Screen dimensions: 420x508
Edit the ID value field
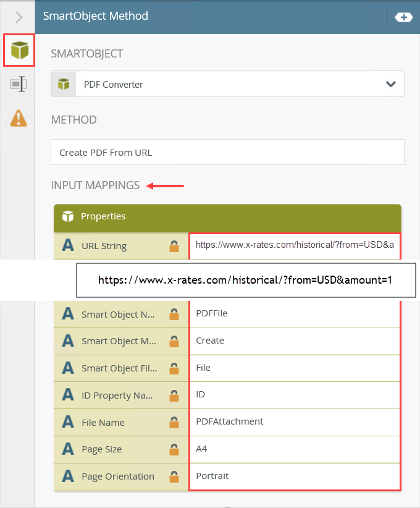click(295, 396)
